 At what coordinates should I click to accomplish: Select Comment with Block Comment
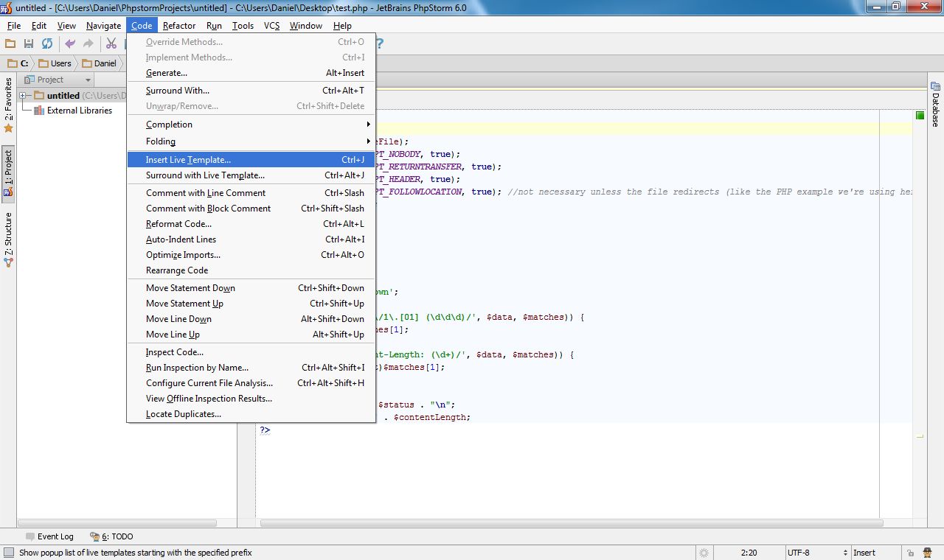point(251,209)
